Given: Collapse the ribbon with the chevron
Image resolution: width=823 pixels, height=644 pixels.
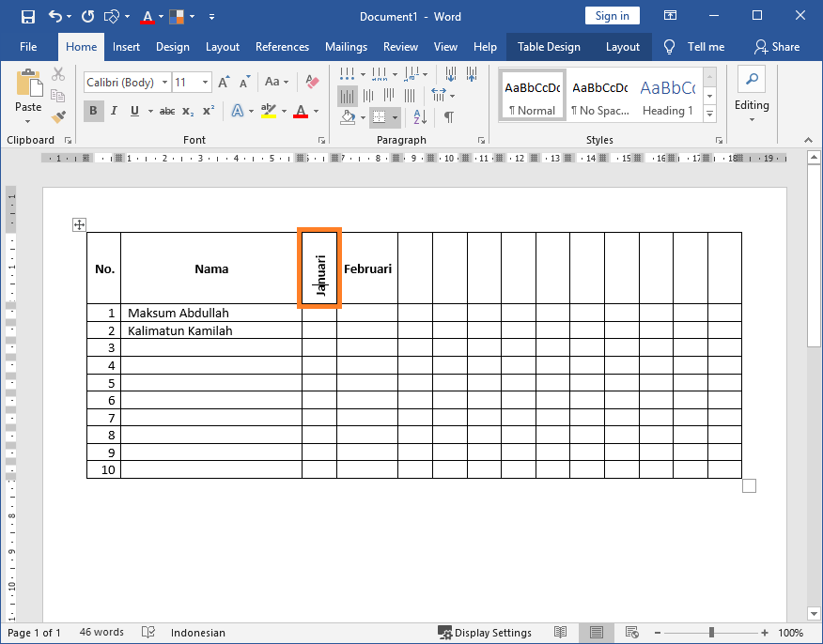Looking at the screenshot, I should pos(808,140).
